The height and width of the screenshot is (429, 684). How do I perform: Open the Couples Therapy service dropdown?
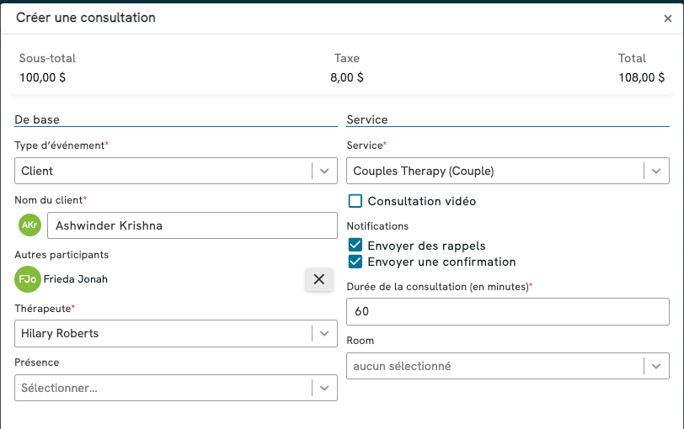point(508,171)
